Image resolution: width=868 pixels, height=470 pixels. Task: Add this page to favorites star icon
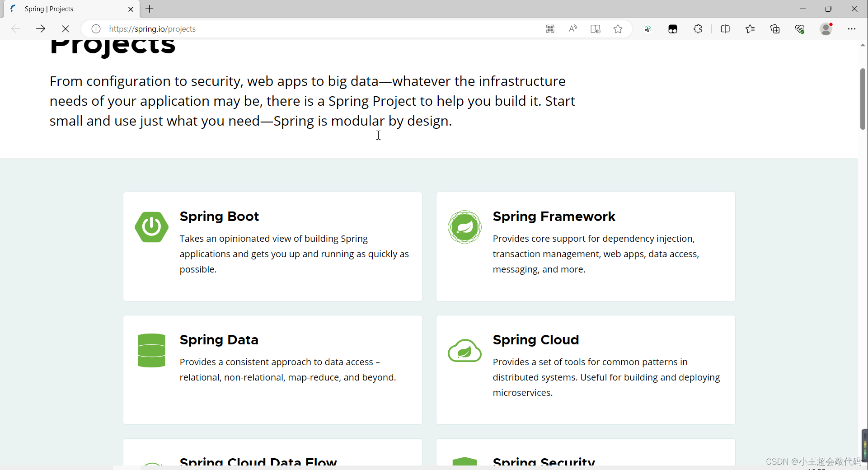coord(618,29)
